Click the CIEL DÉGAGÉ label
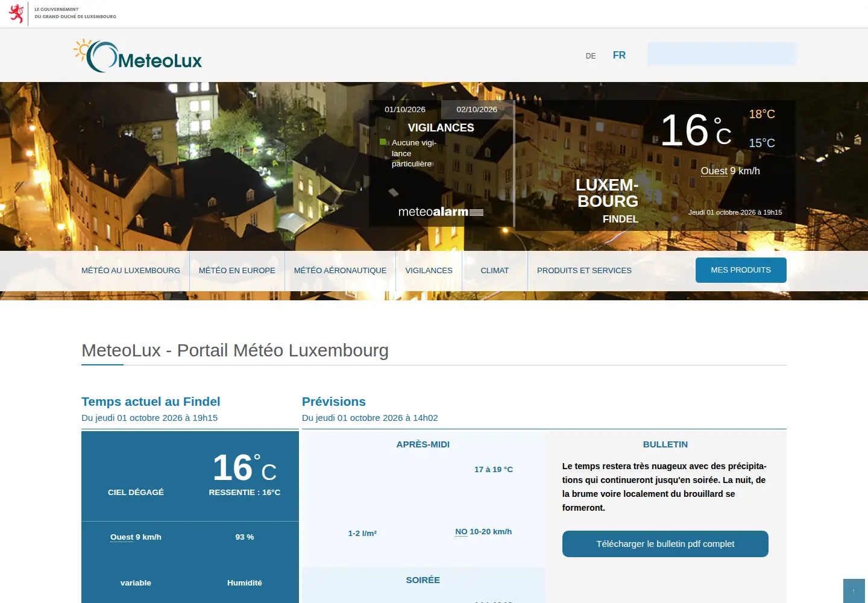 [x=136, y=492]
